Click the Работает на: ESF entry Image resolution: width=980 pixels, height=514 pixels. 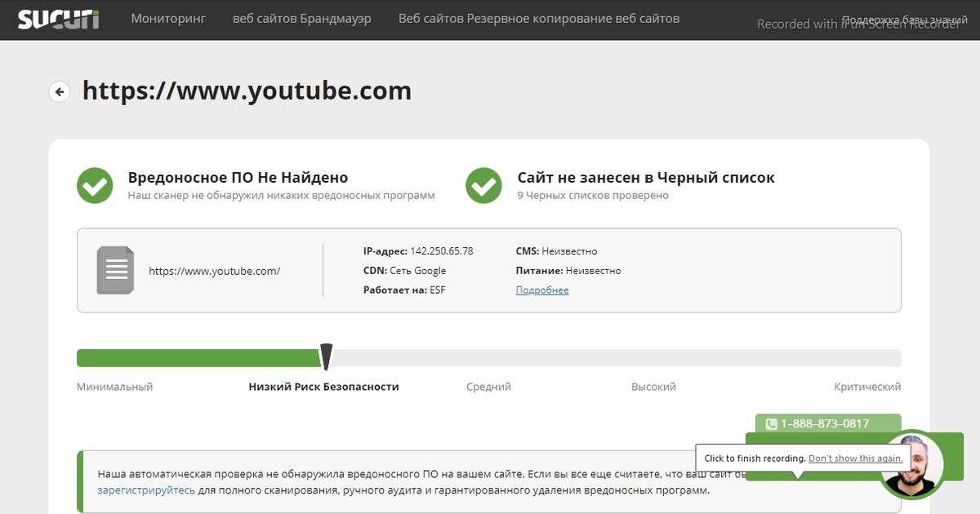coord(404,290)
